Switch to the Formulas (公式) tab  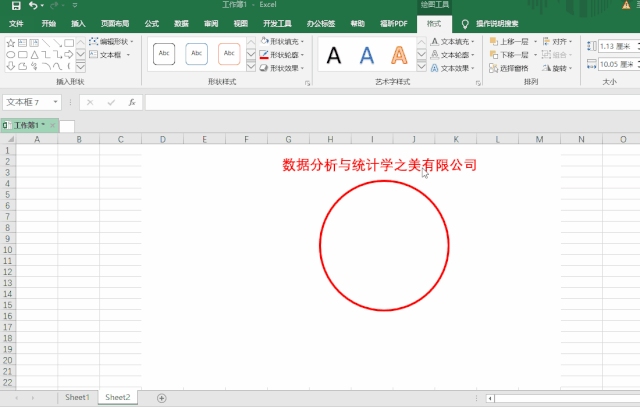click(x=151, y=24)
